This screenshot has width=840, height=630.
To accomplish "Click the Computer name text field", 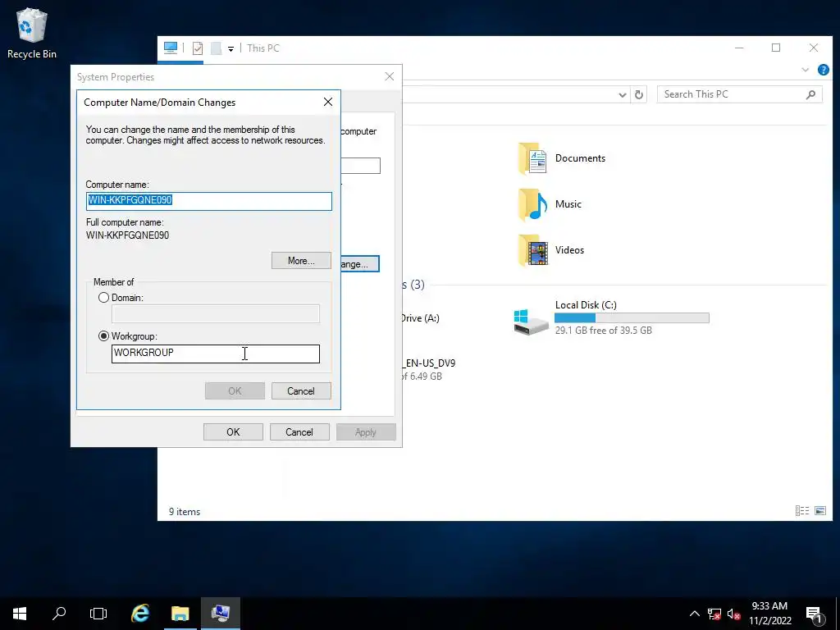I will pos(209,201).
